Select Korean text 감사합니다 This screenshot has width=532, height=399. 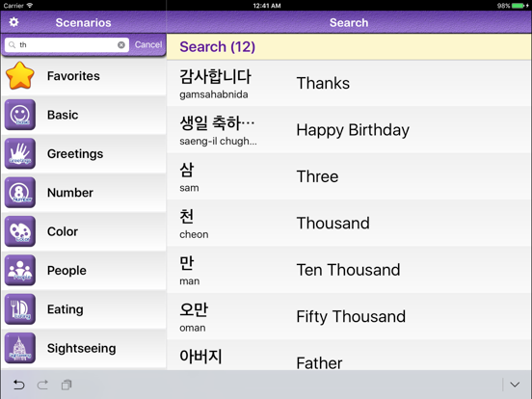click(215, 76)
